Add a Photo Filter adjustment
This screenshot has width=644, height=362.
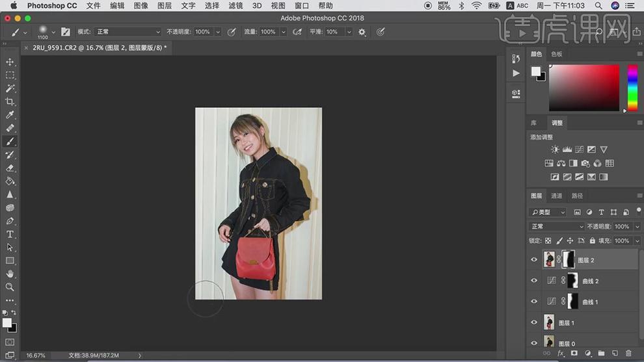tap(585, 163)
